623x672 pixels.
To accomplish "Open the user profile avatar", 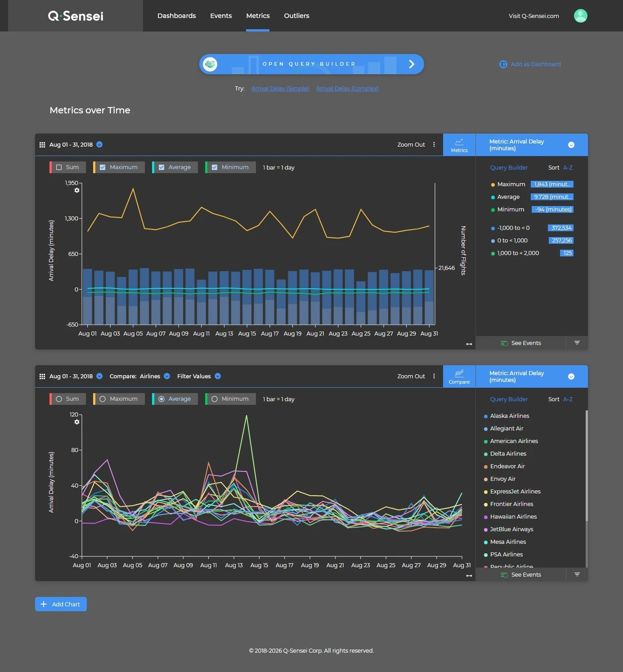I will tap(580, 16).
